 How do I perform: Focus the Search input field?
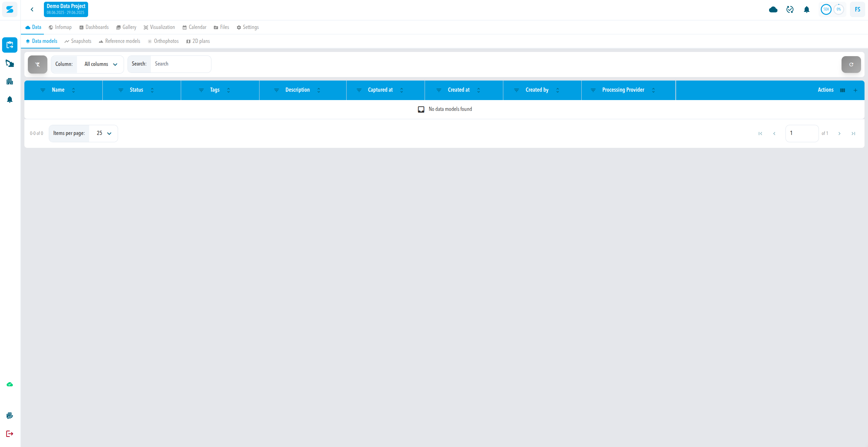pyautogui.click(x=181, y=64)
